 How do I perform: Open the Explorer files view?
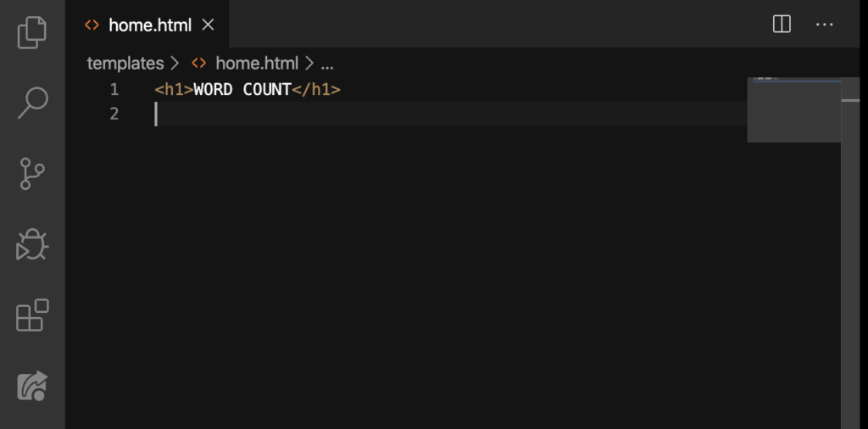click(32, 32)
